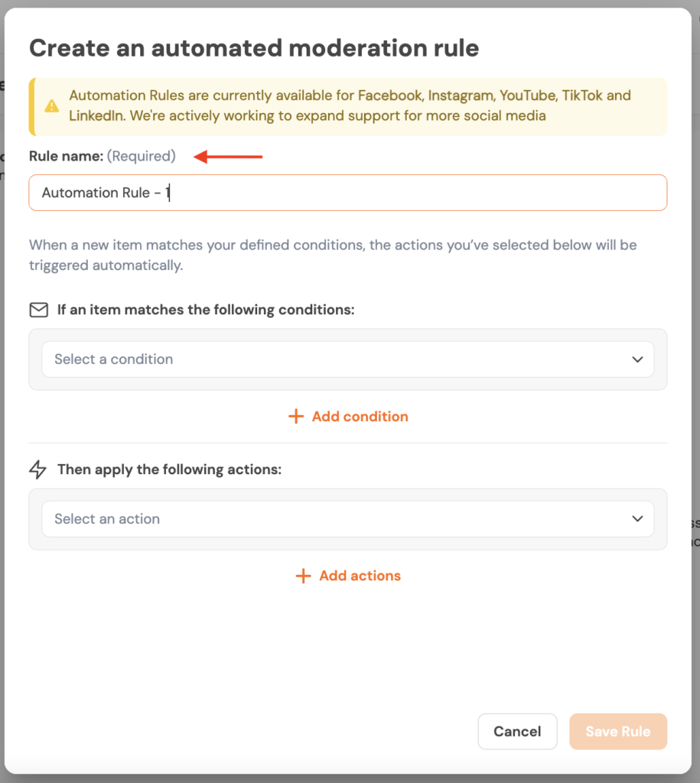Click the Add condition link text

(x=360, y=417)
